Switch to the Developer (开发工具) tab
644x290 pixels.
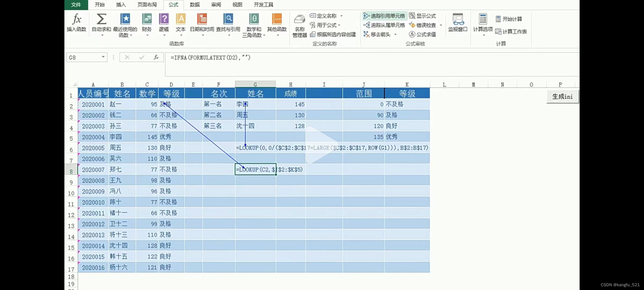point(264,5)
